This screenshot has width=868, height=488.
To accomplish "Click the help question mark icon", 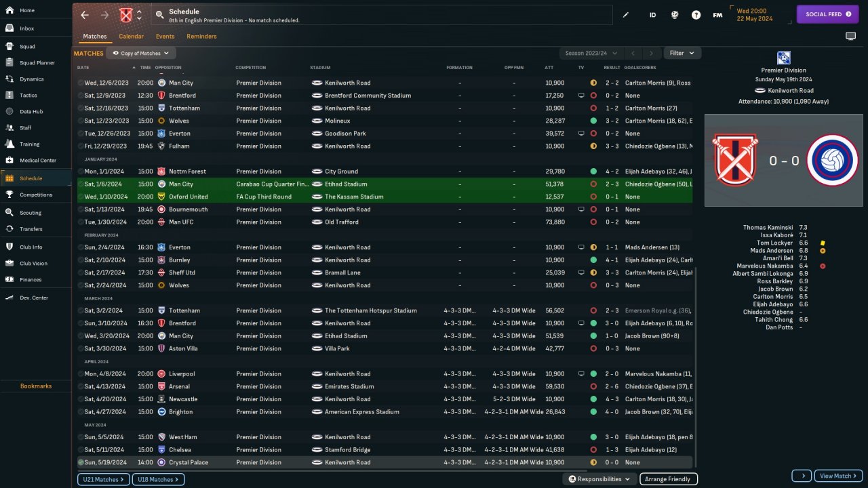I will [x=696, y=15].
